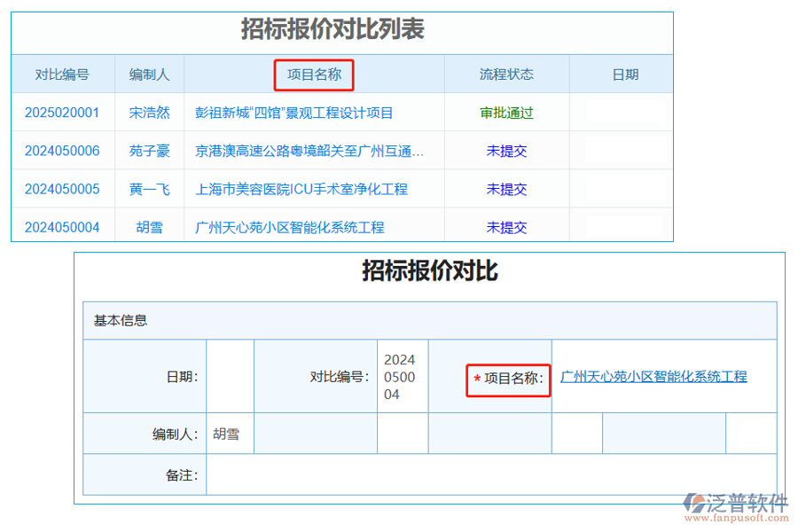Click 未提交 status of record 2024050004
798x532 pixels.
506,227
